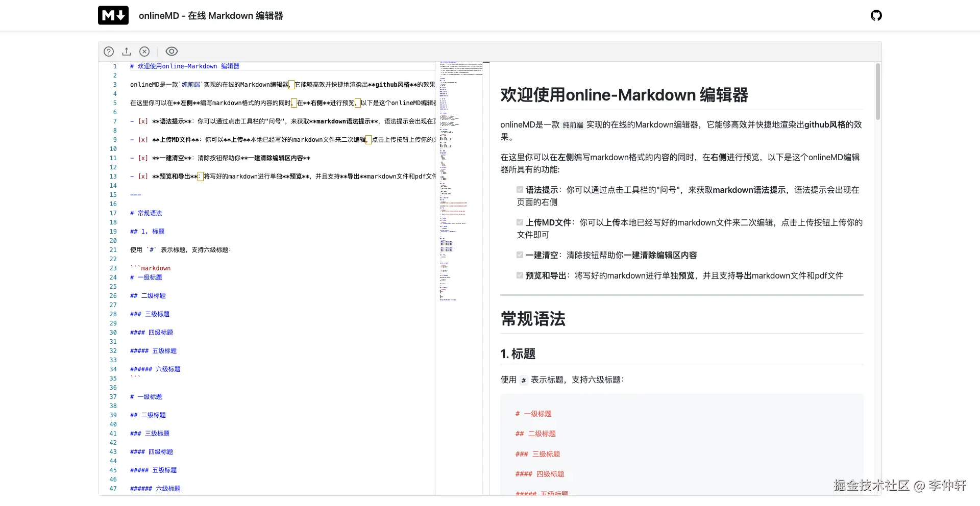This screenshot has width=980, height=506.
Task: Click editor line 21 '使用 # 表示标题'
Action: coord(181,250)
